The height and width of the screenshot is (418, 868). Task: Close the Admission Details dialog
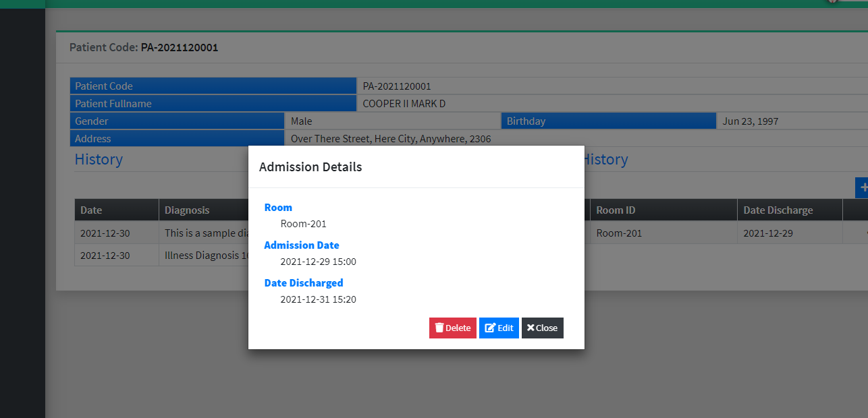pyautogui.click(x=543, y=328)
